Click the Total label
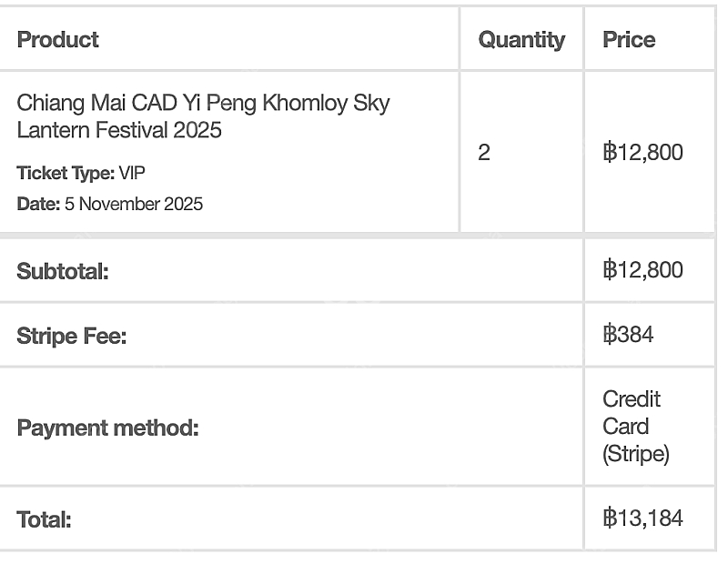The height and width of the screenshot is (564, 728). pos(44,519)
